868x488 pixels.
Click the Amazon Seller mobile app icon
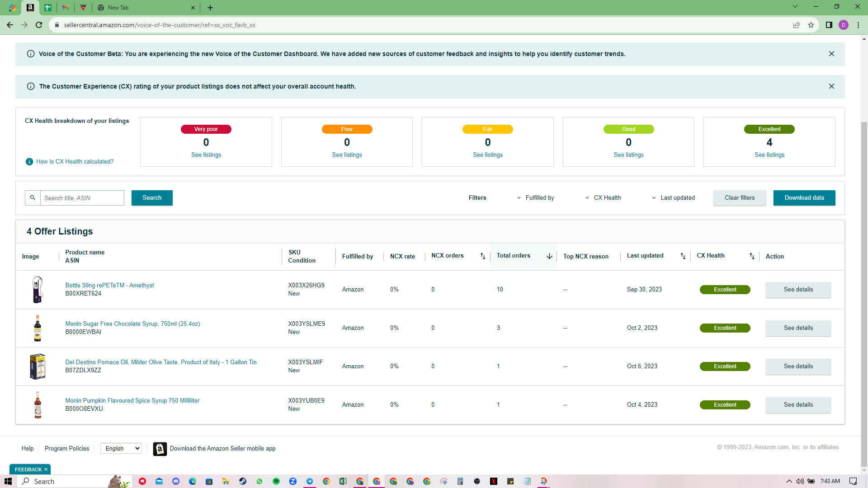coord(160,449)
